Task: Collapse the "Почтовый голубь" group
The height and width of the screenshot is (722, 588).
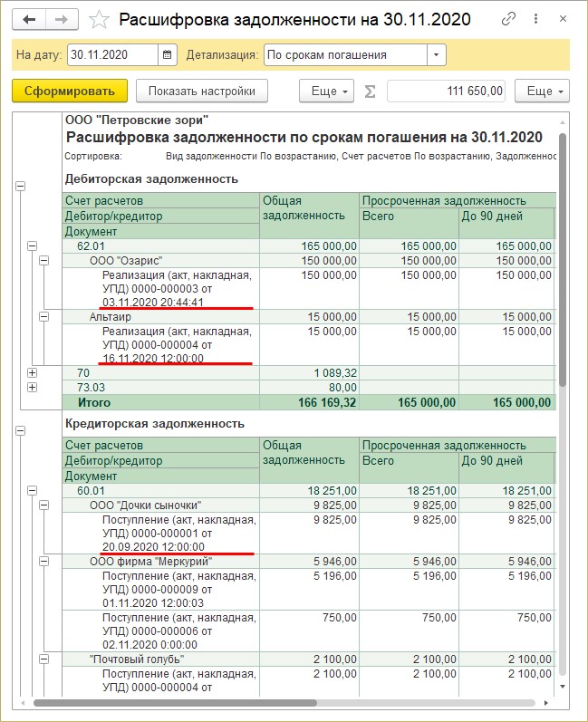Action: pos(43,659)
